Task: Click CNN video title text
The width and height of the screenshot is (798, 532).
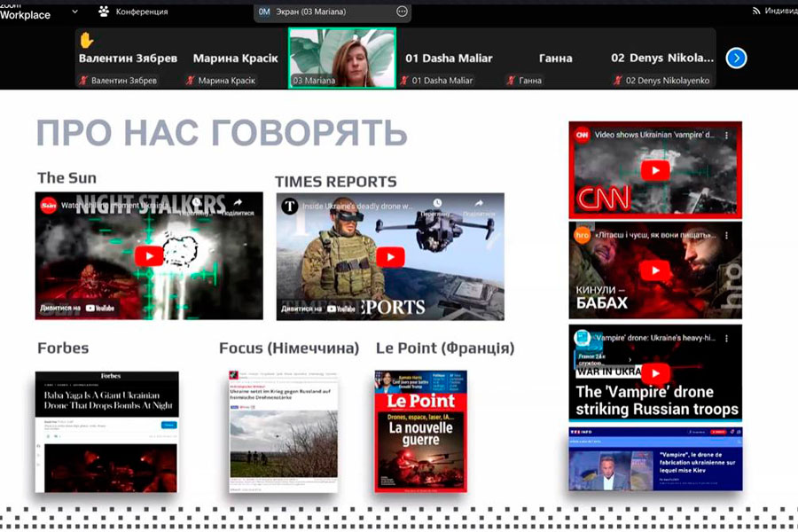Action: (x=654, y=135)
